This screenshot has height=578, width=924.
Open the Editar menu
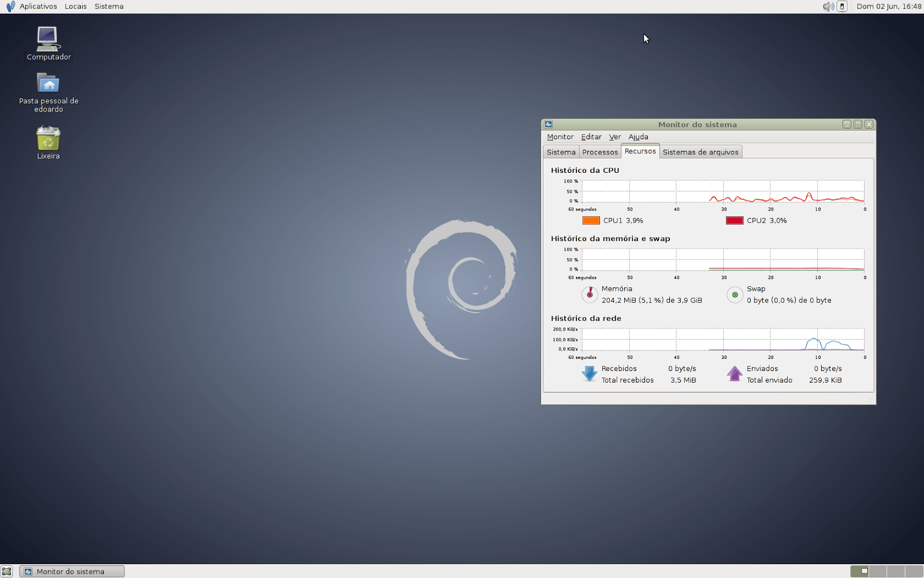[x=591, y=137]
